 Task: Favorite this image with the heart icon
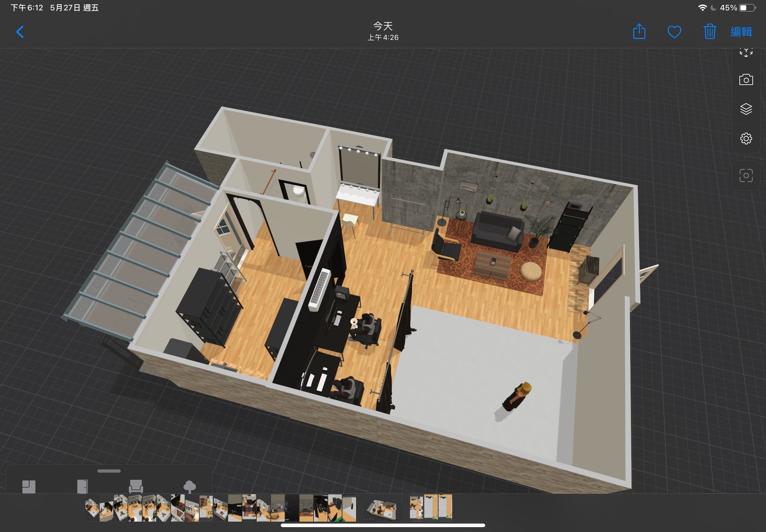(x=674, y=32)
